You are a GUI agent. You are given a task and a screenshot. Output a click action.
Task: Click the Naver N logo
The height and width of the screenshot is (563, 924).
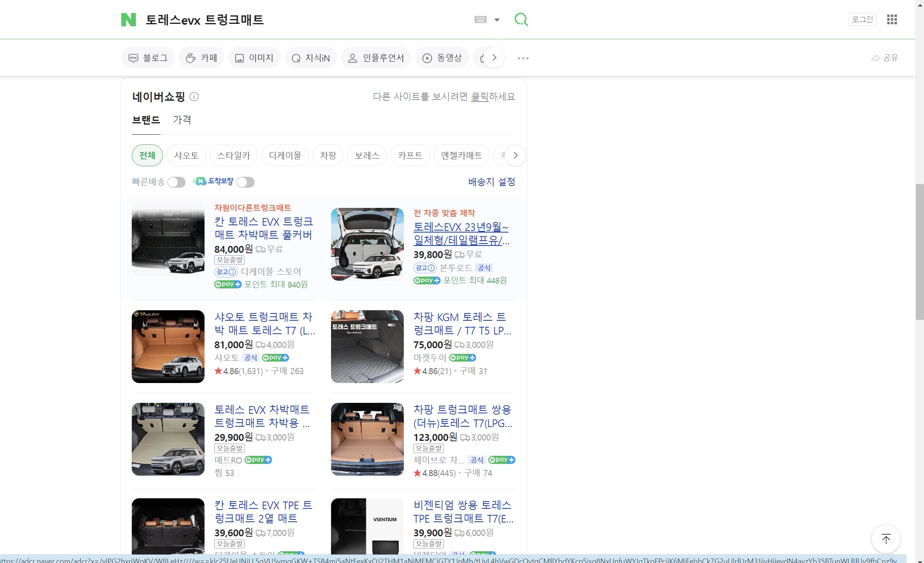tap(129, 19)
